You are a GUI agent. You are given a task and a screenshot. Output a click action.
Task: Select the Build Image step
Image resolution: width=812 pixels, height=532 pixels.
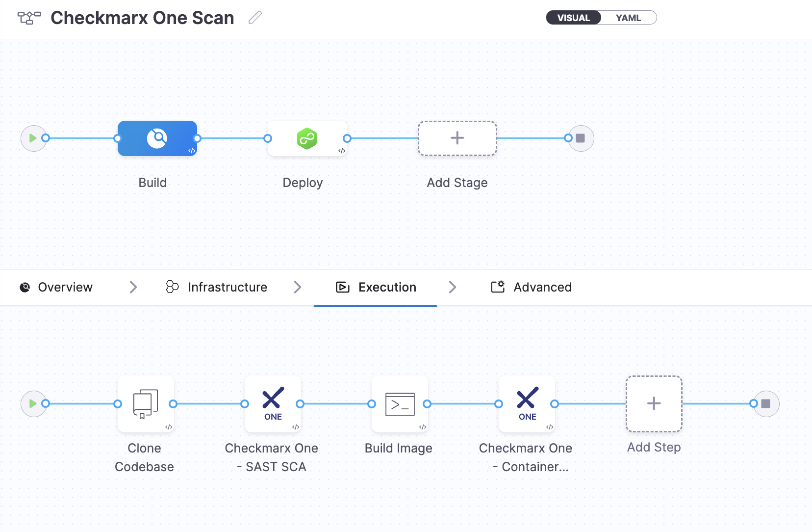coord(400,404)
